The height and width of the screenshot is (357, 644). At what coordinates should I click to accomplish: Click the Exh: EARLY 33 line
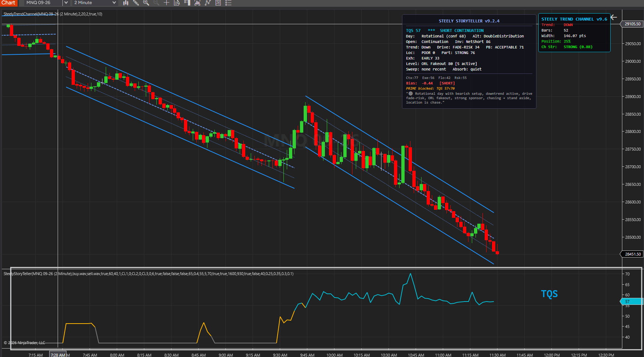(x=423, y=58)
